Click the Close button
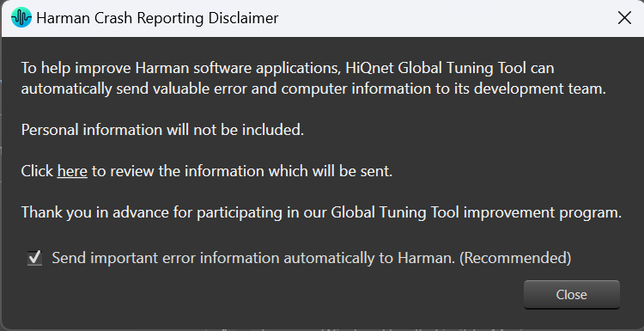 [571, 294]
